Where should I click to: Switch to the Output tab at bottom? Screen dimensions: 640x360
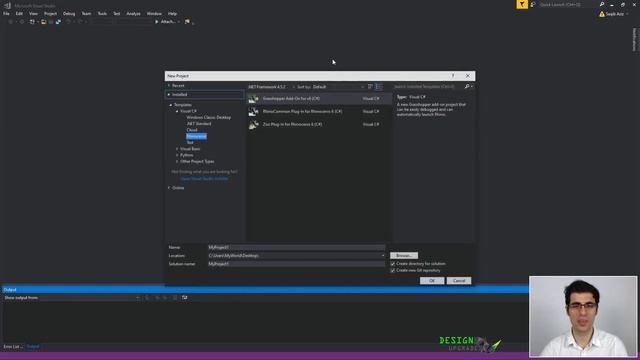tap(33, 347)
